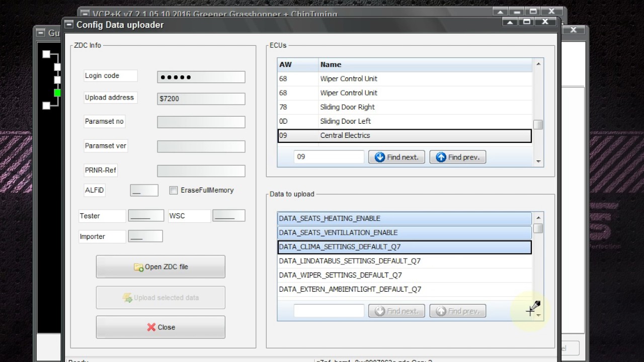Click the Data to upload list scrollbar thumb
Screen dimensions: 644x362
[538, 228]
